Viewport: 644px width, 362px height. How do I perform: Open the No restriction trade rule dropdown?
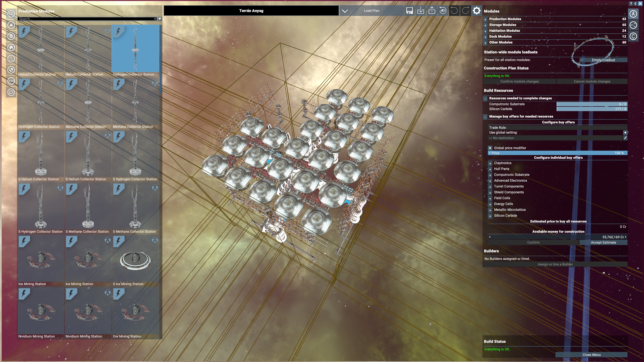[x=555, y=138]
